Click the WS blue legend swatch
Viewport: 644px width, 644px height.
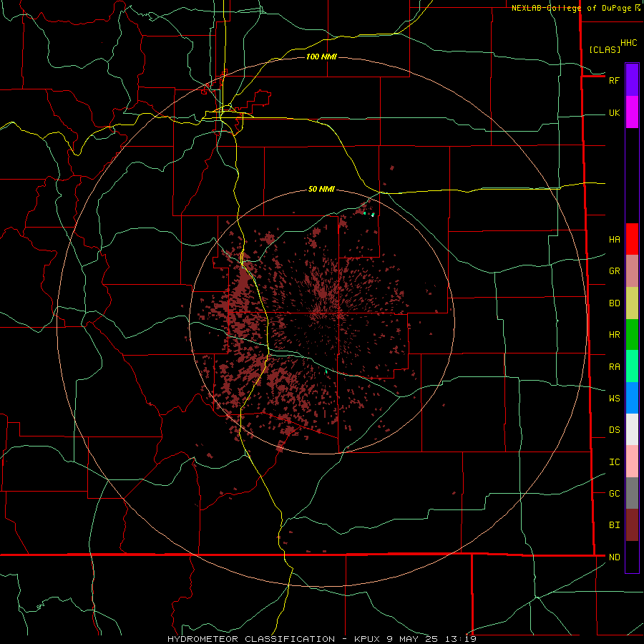coord(632,398)
